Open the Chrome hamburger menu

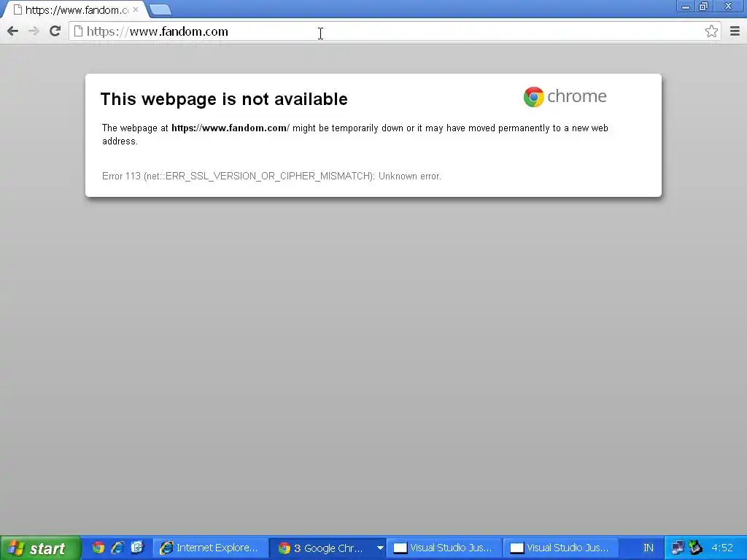coord(735,31)
